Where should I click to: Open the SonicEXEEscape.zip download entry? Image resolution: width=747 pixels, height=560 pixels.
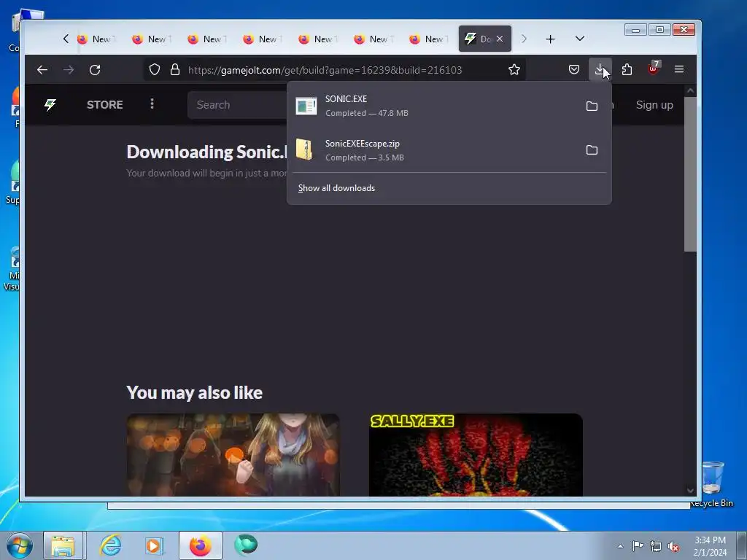pyautogui.click(x=433, y=150)
